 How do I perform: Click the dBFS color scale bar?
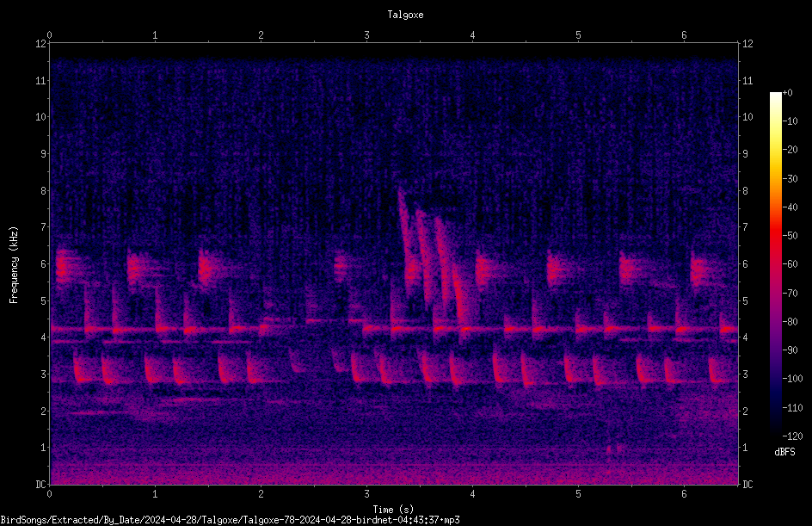click(x=775, y=263)
